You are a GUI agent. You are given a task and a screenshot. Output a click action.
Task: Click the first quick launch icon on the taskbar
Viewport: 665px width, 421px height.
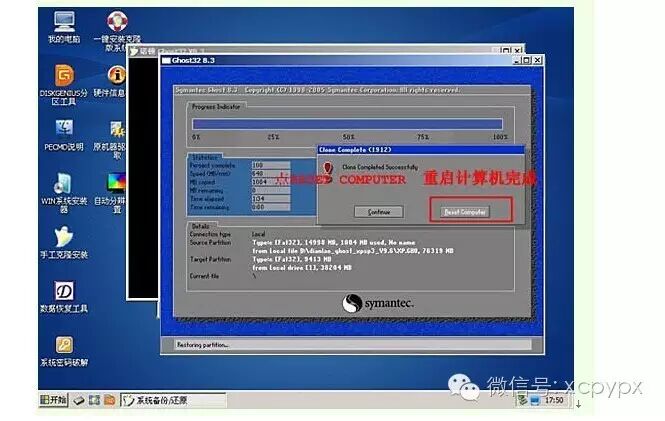78,400
